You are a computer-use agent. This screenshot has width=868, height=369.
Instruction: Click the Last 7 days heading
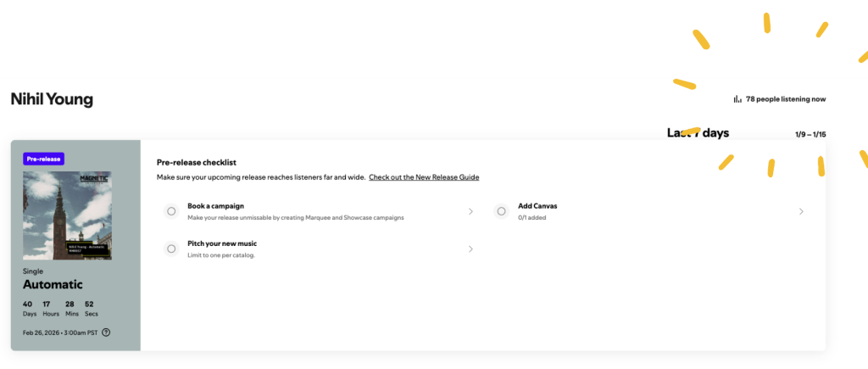[698, 133]
